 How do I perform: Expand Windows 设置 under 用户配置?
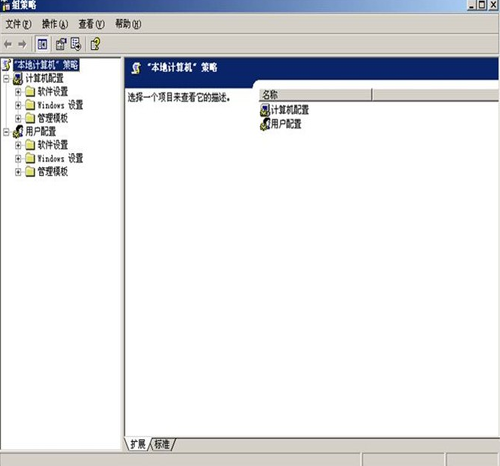[18, 159]
